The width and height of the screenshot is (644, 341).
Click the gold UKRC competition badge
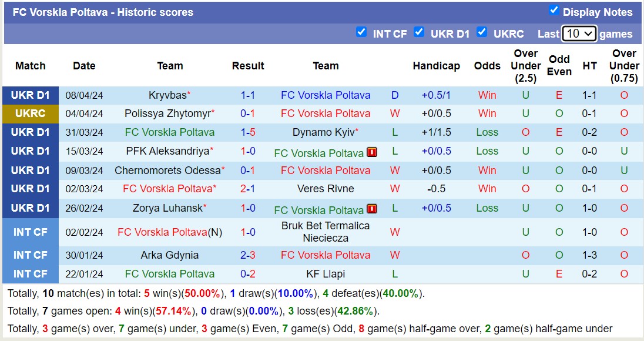[30, 113]
